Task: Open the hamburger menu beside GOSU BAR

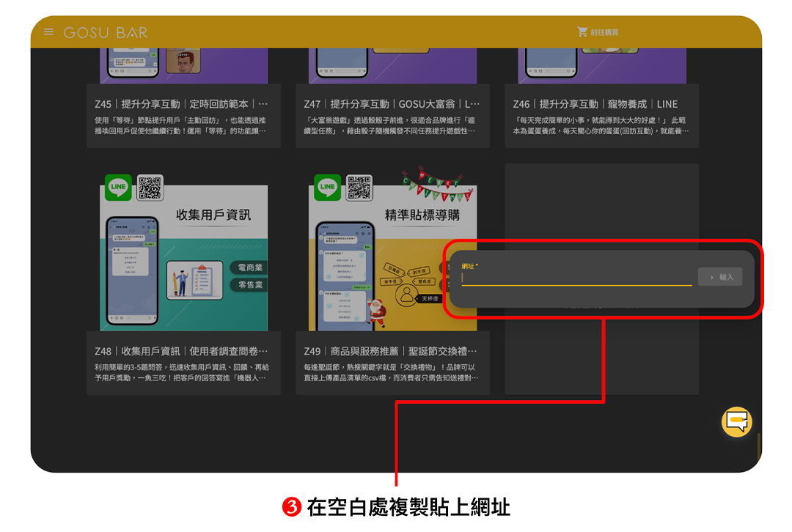Action: pos(48,32)
